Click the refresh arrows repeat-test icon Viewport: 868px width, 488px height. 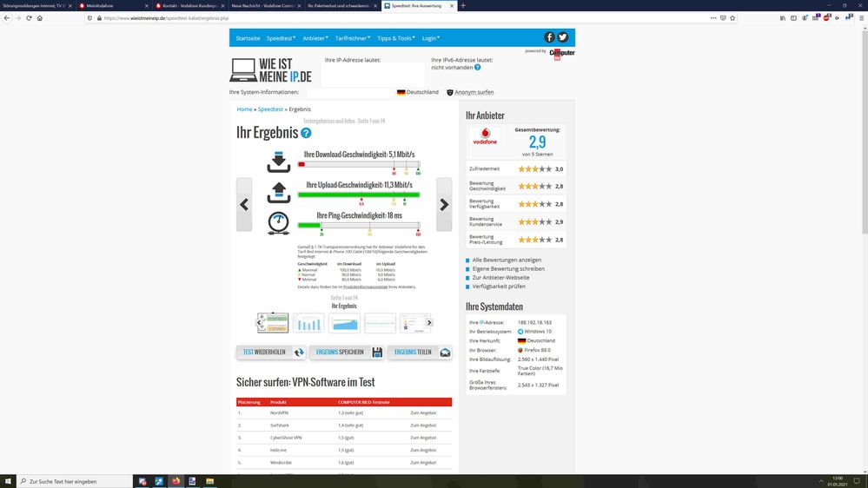[299, 352]
